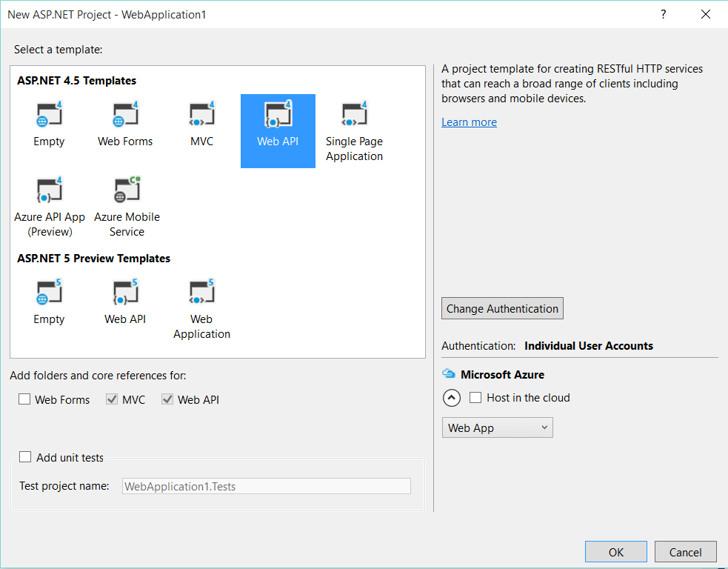728x569 pixels.
Task: Choose the Web Forms template icon
Action: pyautogui.click(x=125, y=114)
